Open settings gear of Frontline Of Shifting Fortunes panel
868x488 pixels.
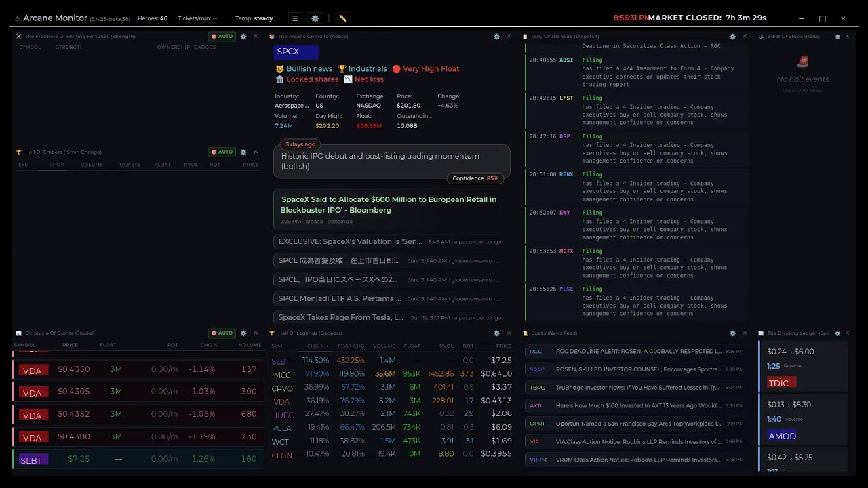(x=243, y=37)
